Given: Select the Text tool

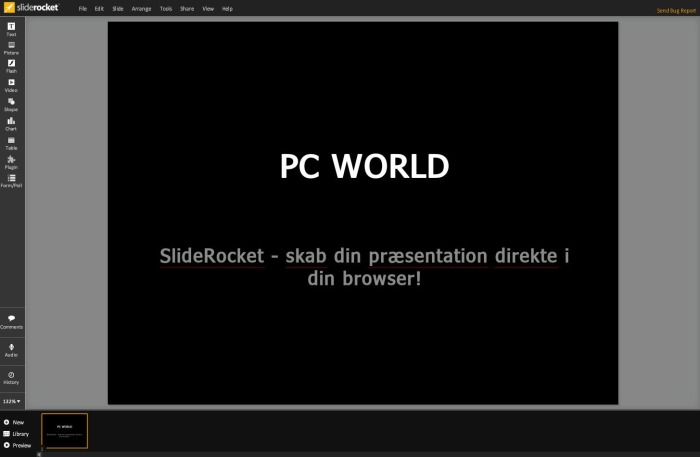Looking at the screenshot, I should [11, 29].
